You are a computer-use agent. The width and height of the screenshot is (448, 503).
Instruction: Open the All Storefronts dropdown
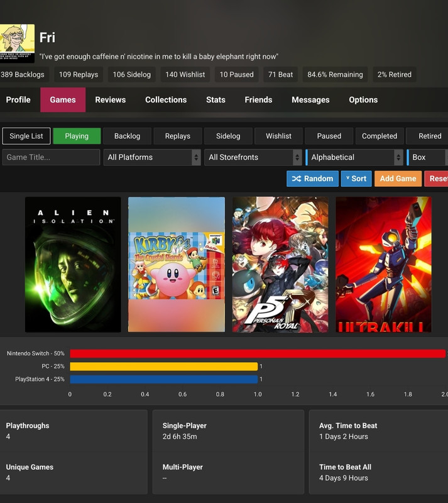[253, 157]
